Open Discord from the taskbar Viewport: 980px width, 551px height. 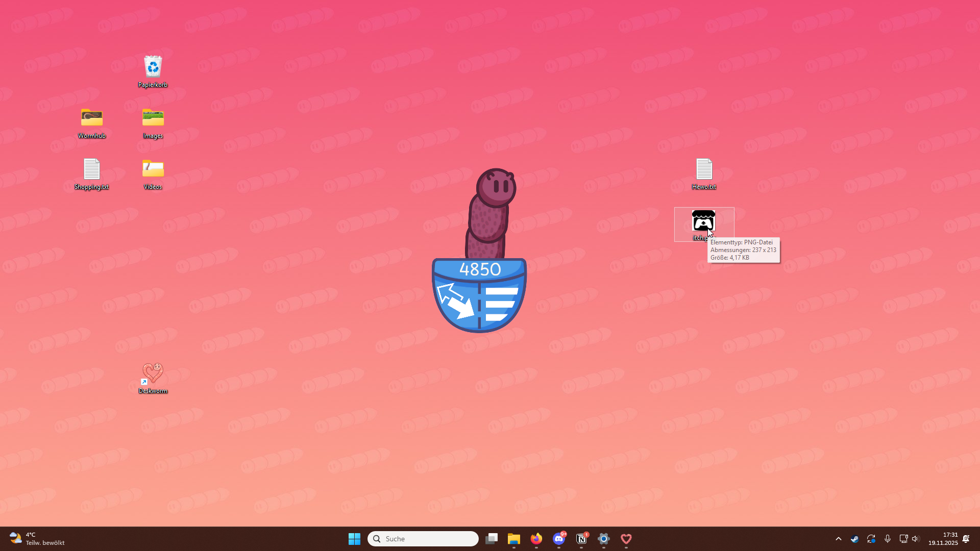559,539
